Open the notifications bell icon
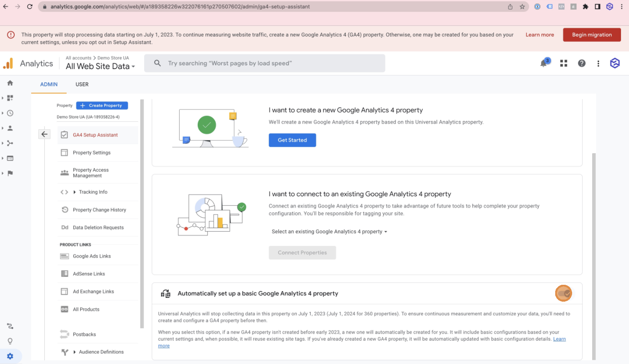This screenshot has height=364, width=629. tap(544, 64)
